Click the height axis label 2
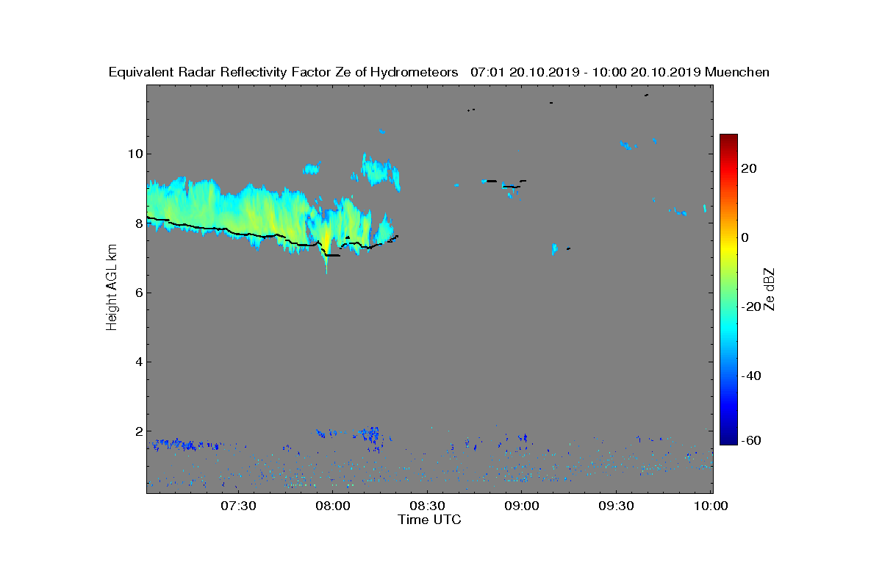The height and width of the screenshot is (588, 882). point(137,431)
